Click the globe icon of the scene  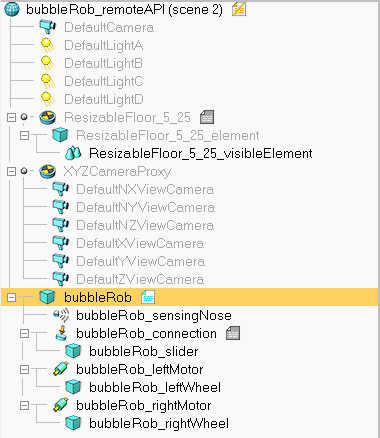[x=12, y=9]
